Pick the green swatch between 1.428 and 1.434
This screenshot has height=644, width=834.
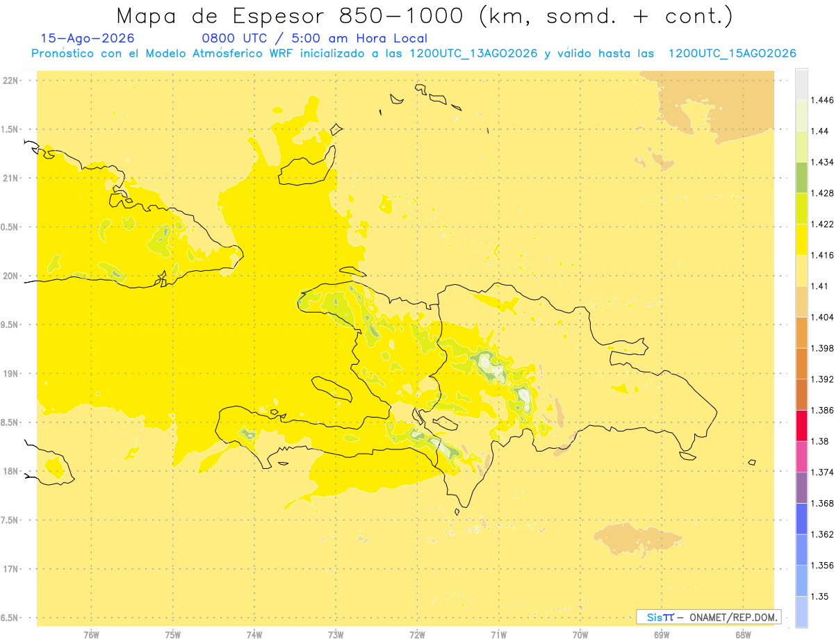point(801,177)
